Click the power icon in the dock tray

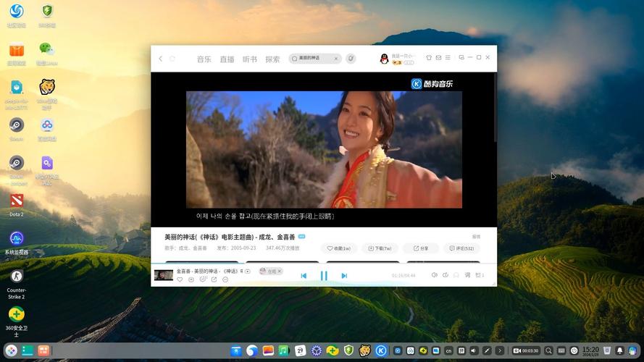tap(574, 350)
